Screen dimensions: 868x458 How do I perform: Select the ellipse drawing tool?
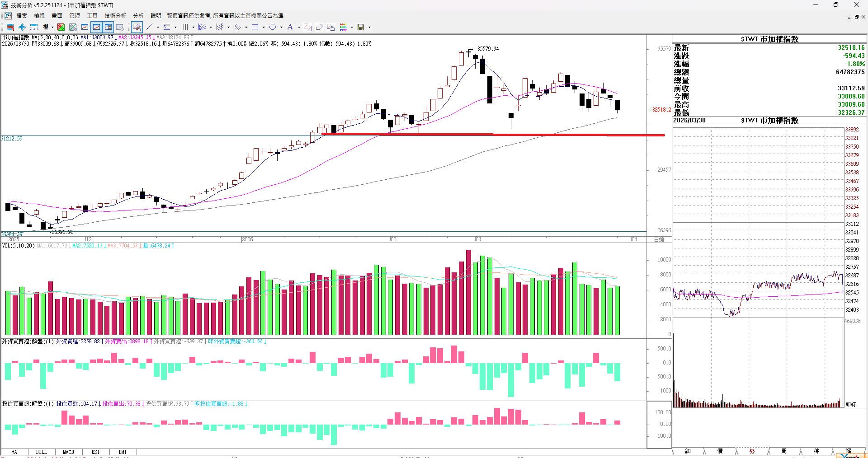[x=273, y=27]
